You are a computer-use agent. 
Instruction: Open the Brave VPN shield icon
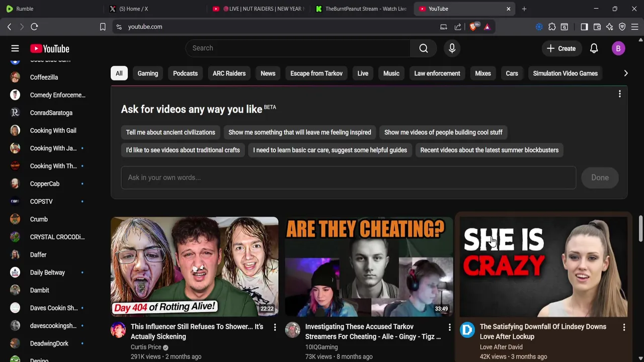coord(622,27)
